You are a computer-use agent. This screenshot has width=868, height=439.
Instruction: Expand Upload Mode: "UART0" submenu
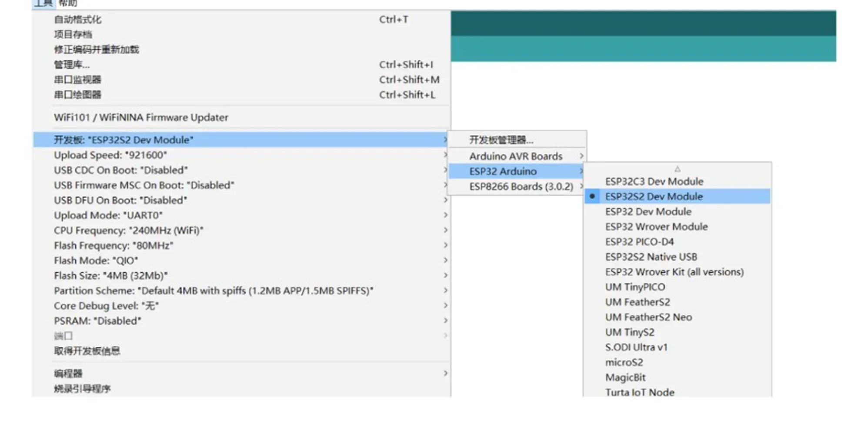coord(241,215)
